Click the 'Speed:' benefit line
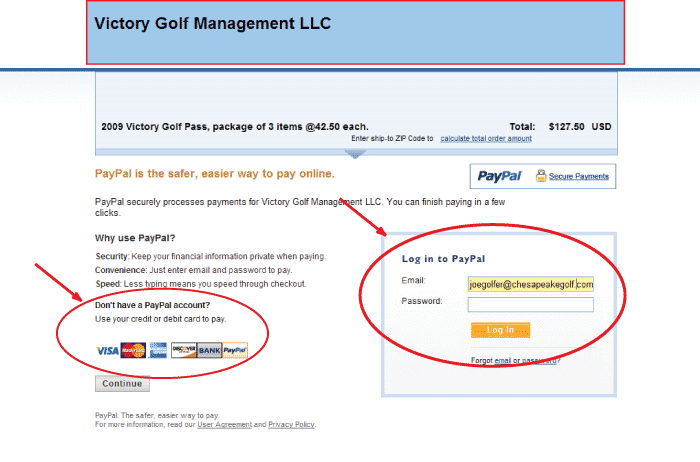 200,284
